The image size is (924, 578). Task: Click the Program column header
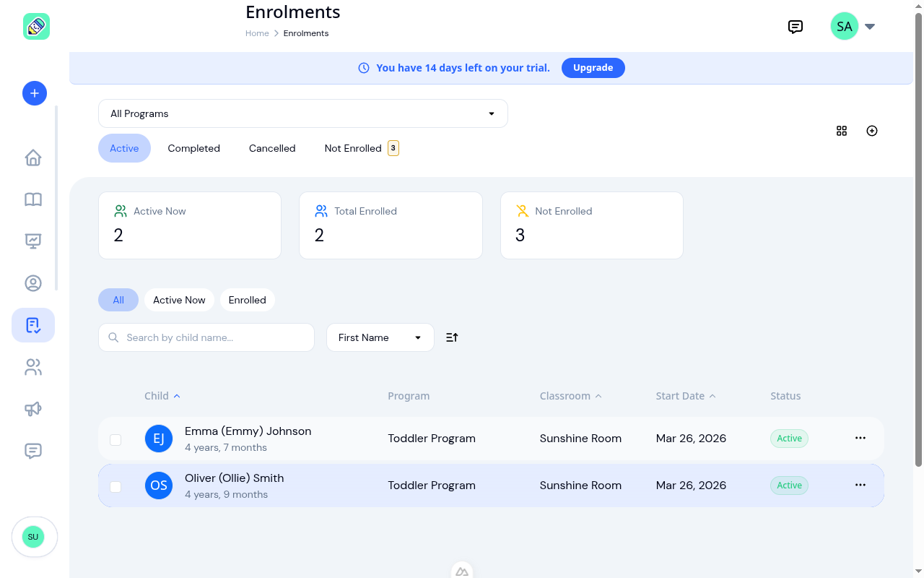[x=409, y=396]
